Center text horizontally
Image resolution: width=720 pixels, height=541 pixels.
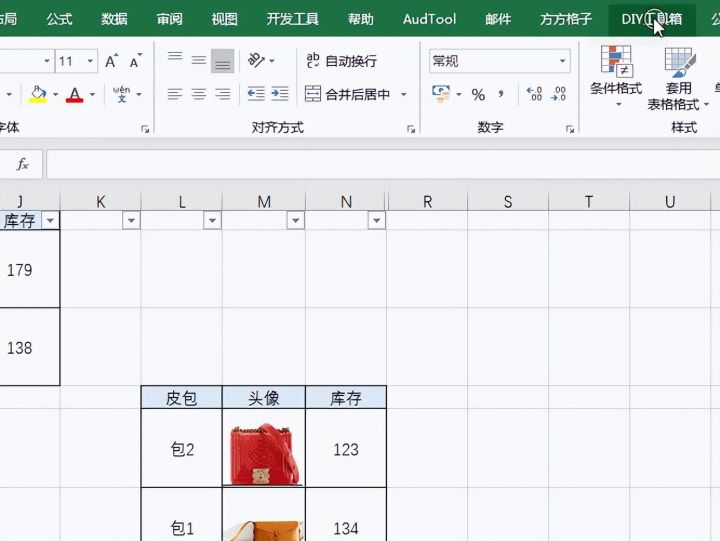[199, 94]
